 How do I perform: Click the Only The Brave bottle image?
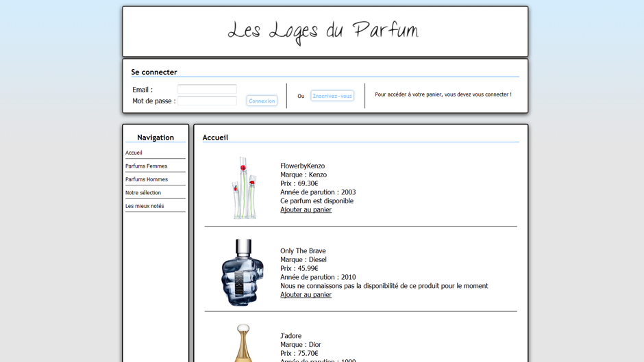243,272
